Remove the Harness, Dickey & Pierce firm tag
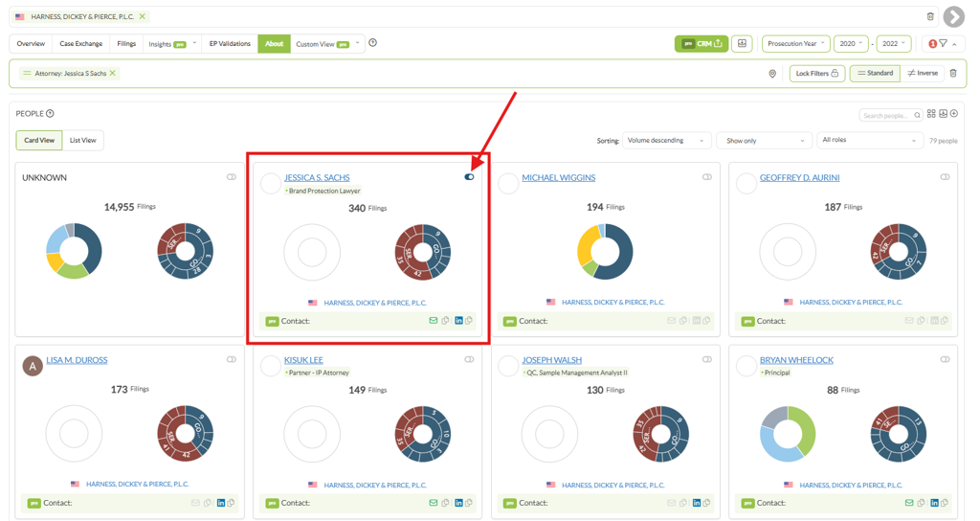 point(142,17)
